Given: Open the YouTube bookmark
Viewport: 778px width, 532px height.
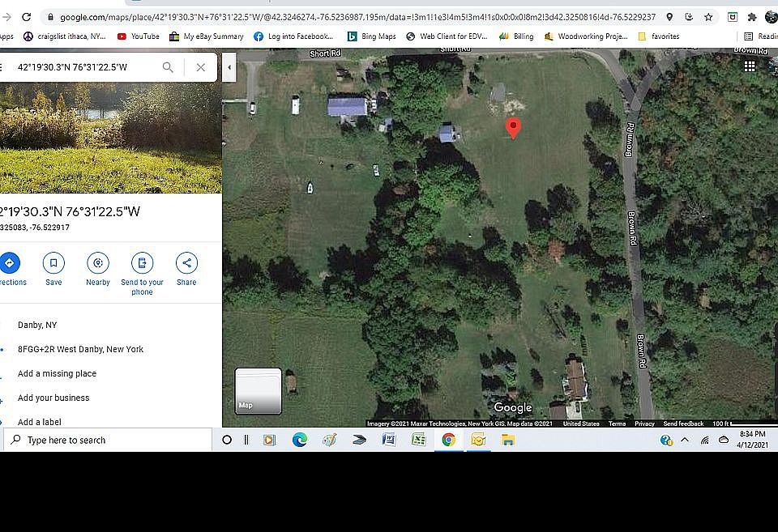Looking at the screenshot, I should (139, 36).
